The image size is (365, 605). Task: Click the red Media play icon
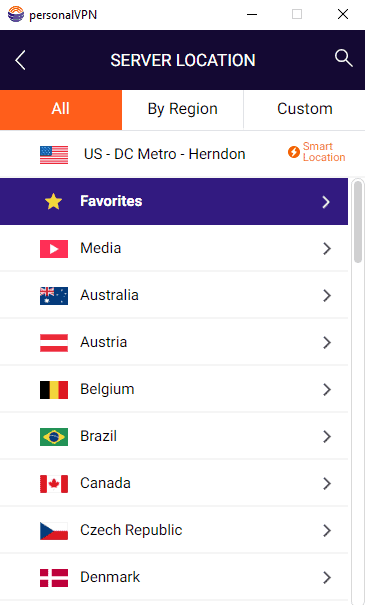(x=54, y=249)
